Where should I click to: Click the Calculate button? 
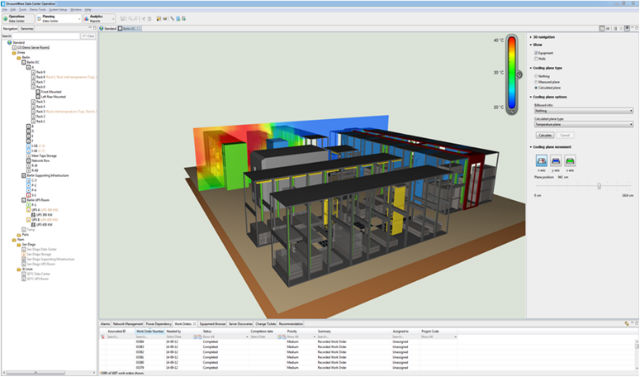pos(544,135)
